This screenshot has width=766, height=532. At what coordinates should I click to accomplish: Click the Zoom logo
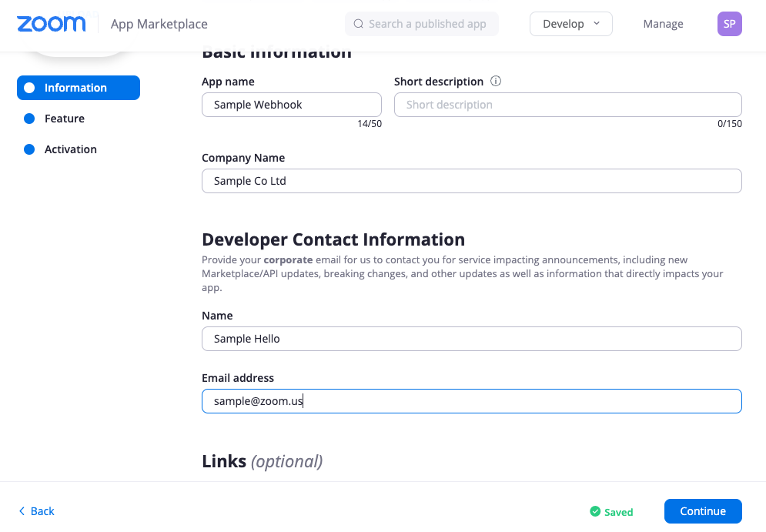point(51,24)
